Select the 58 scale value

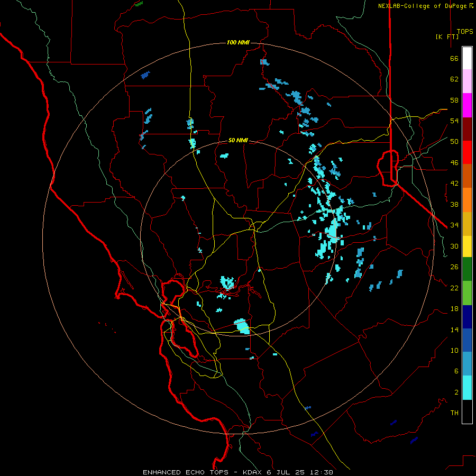point(454,100)
